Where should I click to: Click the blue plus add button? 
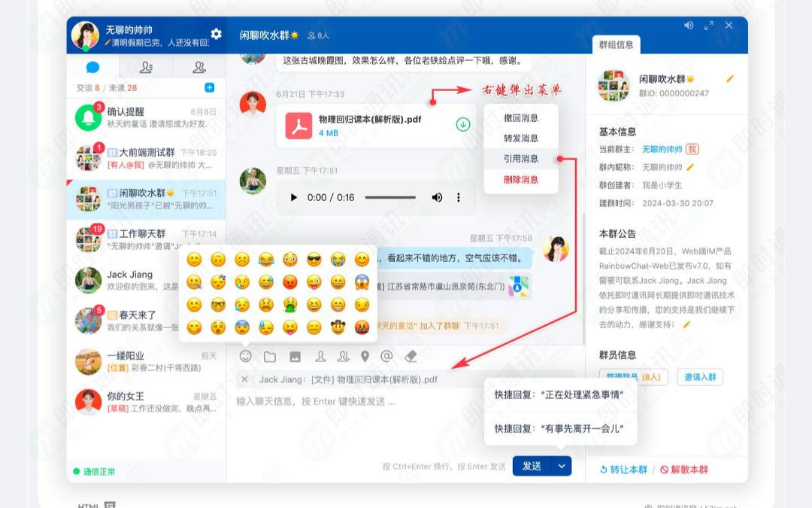209,87
